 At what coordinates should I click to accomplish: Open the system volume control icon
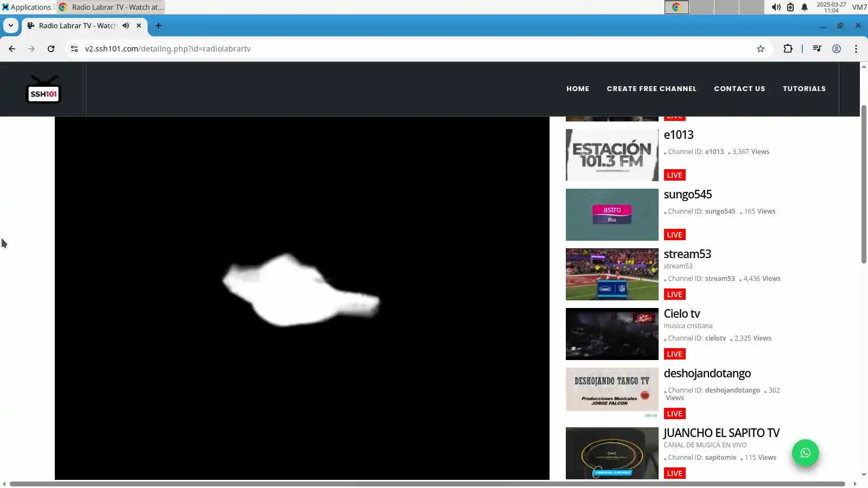(776, 7)
